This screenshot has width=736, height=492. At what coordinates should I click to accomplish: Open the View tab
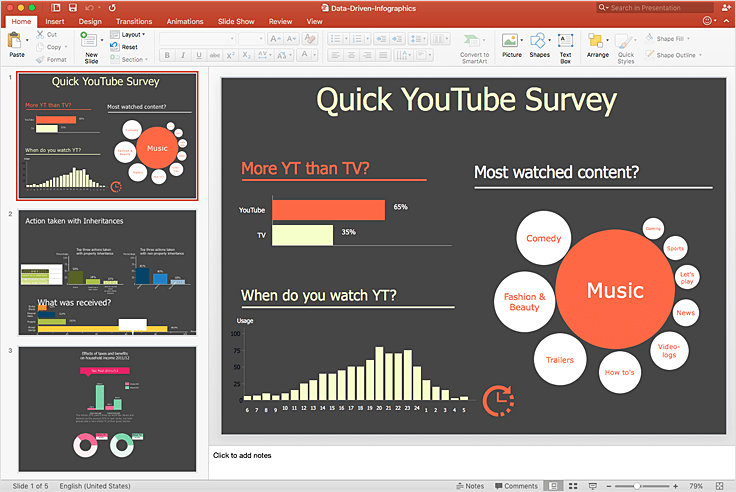(x=314, y=22)
